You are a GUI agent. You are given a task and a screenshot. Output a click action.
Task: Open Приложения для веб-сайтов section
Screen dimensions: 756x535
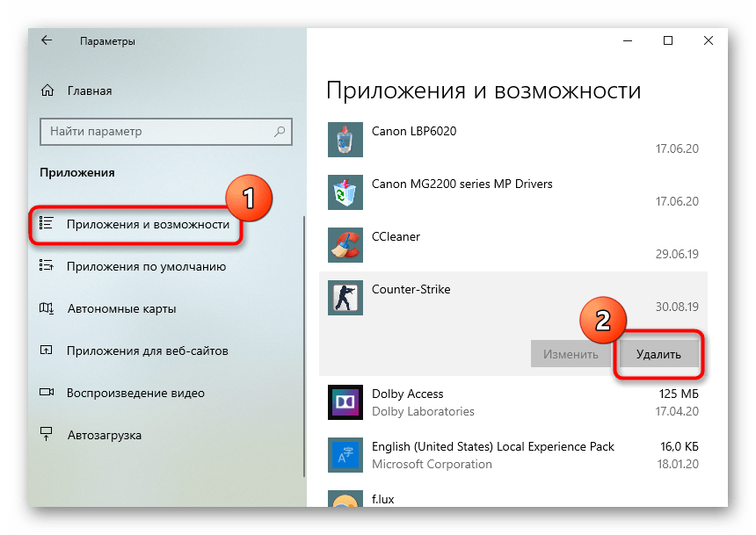(x=147, y=351)
